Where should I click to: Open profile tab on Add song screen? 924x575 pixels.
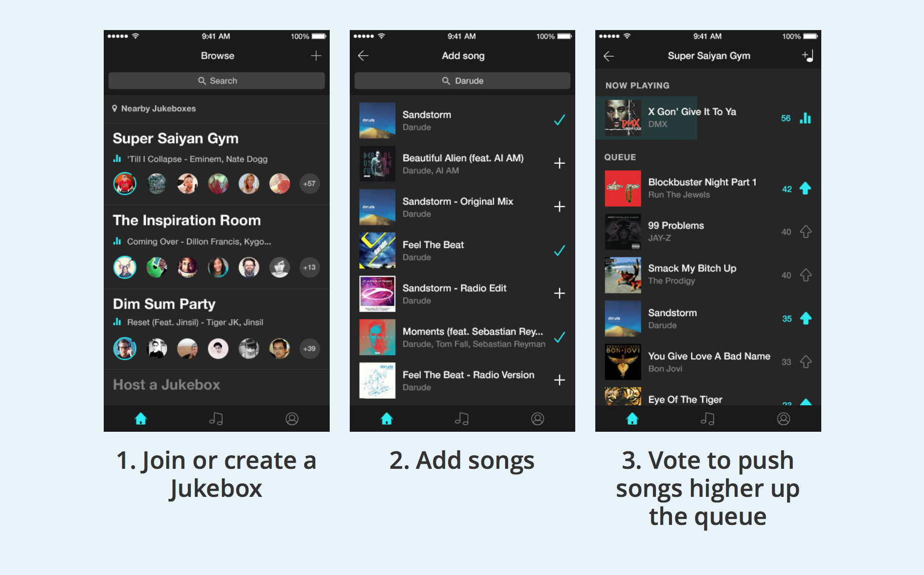point(538,419)
